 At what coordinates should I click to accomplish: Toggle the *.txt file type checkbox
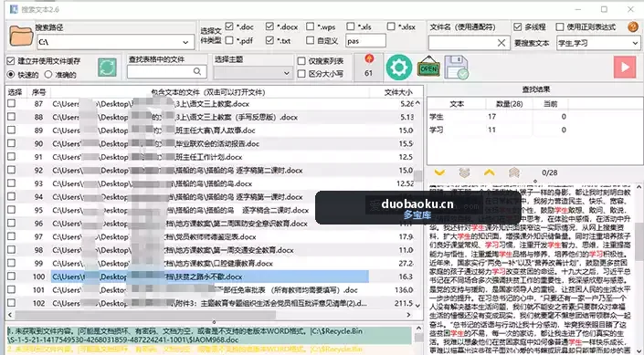coord(269,40)
